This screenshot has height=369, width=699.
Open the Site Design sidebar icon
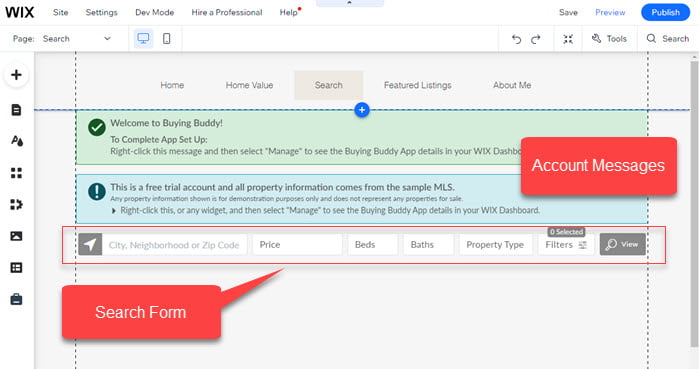click(16, 141)
